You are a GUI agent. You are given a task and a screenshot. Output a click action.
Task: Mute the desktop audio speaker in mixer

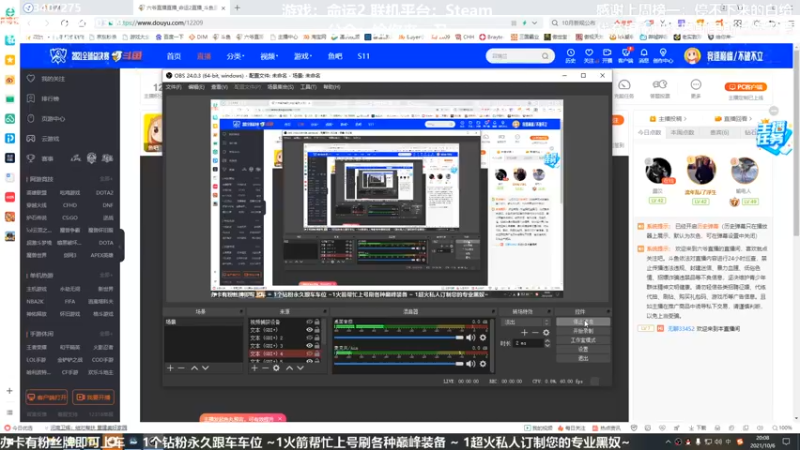(x=470, y=338)
